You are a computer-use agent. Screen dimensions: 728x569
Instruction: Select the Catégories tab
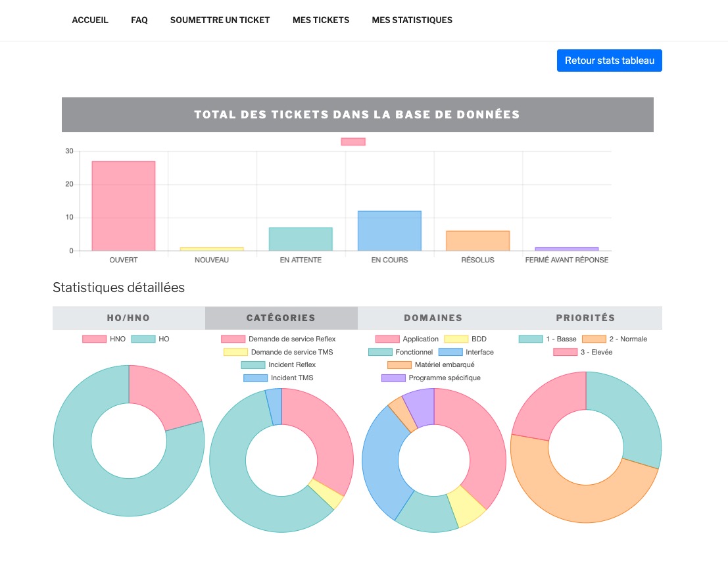[x=281, y=318]
